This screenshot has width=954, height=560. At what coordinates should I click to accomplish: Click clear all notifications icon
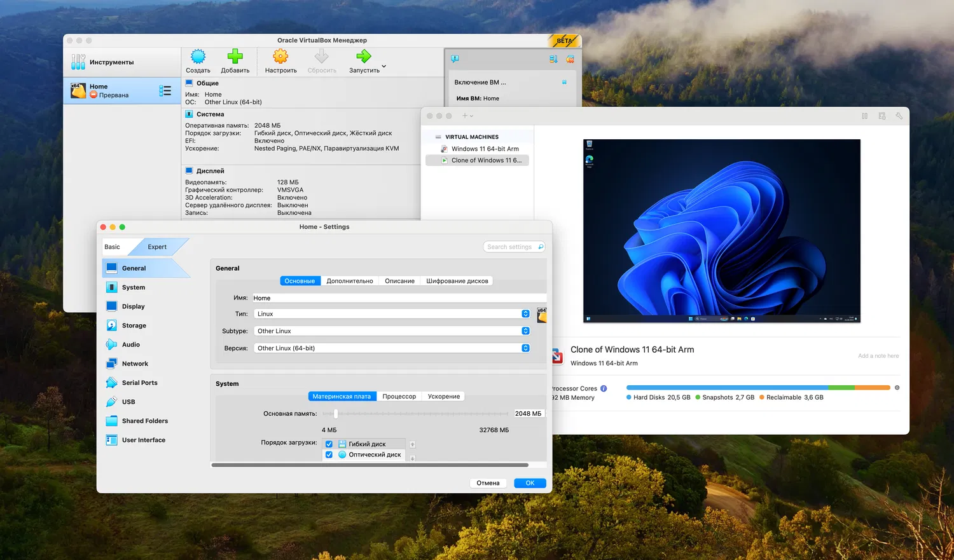coord(570,59)
